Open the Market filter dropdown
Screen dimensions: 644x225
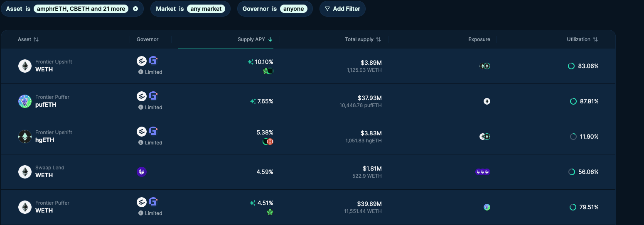pos(206,9)
